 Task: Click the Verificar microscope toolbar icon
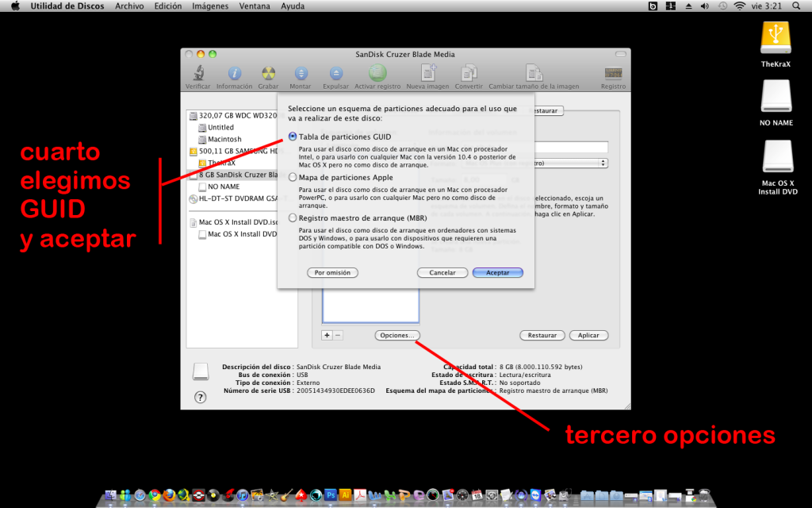click(198, 73)
